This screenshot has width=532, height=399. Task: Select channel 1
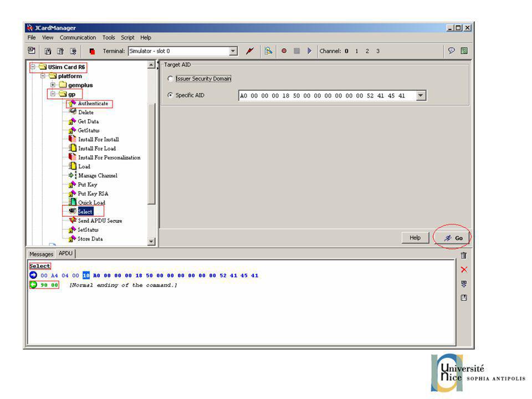pyautogui.click(x=356, y=51)
